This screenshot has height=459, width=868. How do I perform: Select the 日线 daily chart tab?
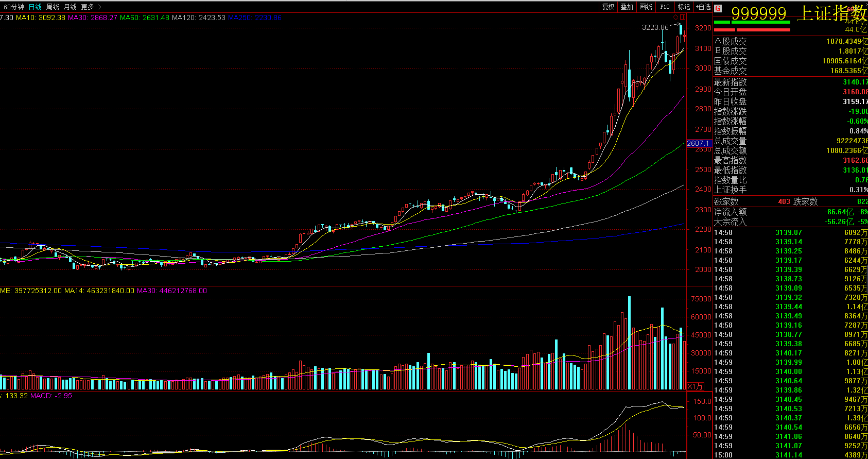35,7
